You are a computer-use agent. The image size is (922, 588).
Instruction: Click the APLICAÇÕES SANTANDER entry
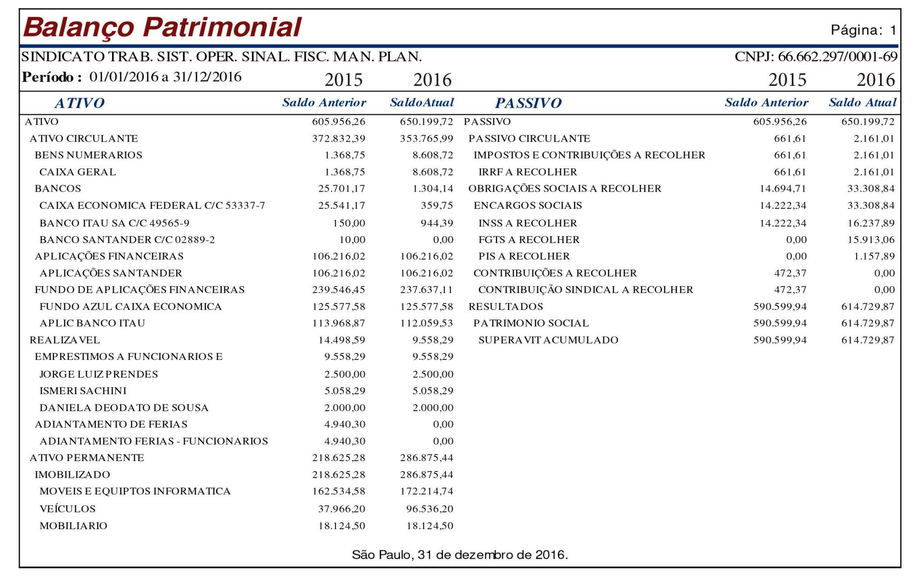pos(111,273)
